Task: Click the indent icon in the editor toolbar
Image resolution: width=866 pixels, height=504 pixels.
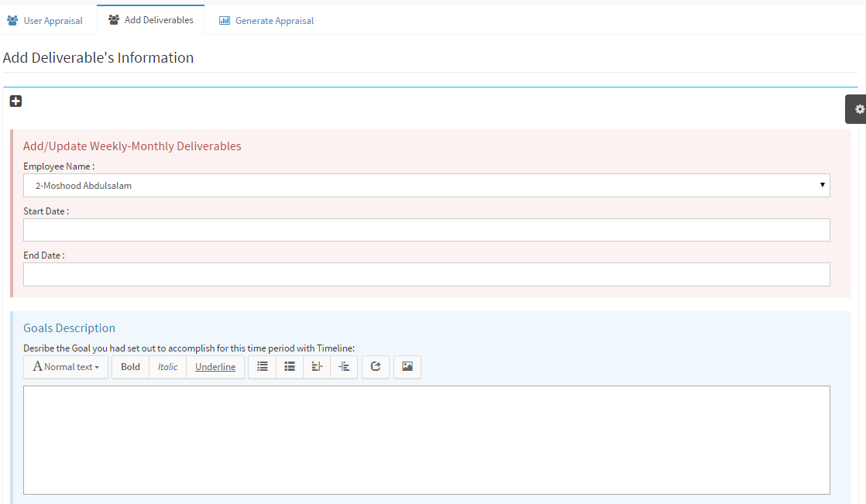Action: coord(344,367)
